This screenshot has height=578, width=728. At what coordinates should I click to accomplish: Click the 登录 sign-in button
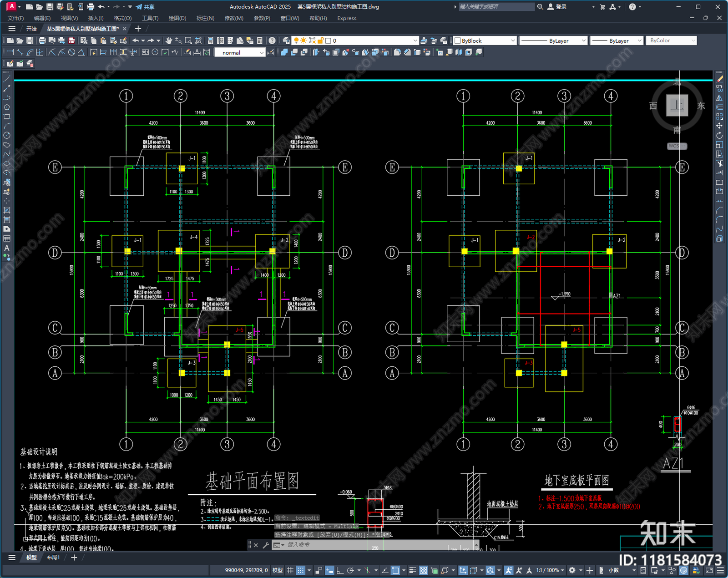point(557,7)
